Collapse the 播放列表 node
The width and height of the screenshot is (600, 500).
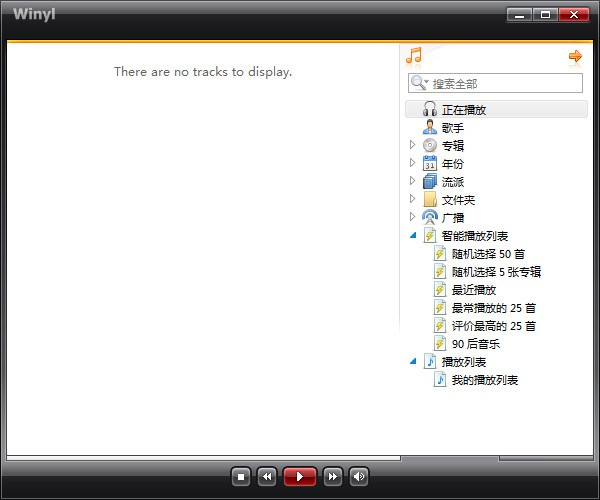coord(413,361)
